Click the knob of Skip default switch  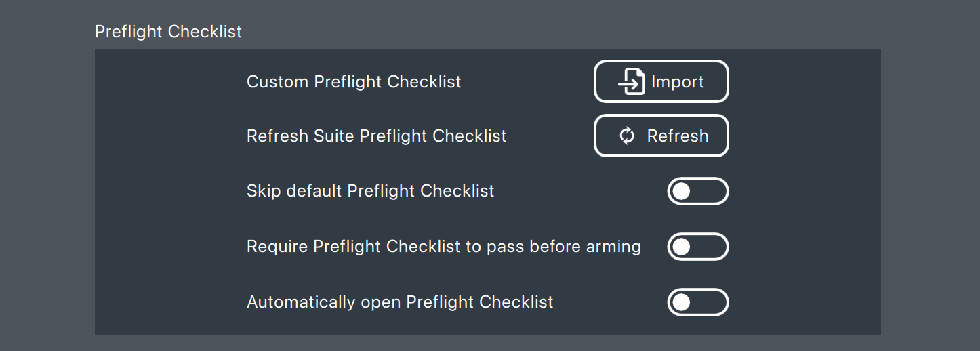coord(681,191)
